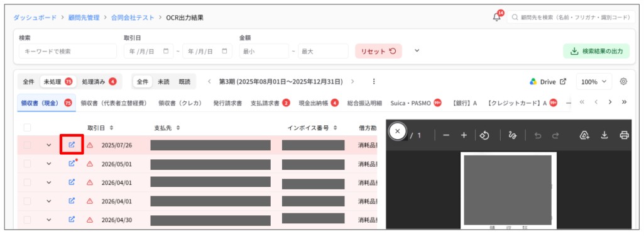Viewport: 644px width, 236px height.
Task: Tick checkbox of 2025/07/26 row
Action: click(x=27, y=145)
